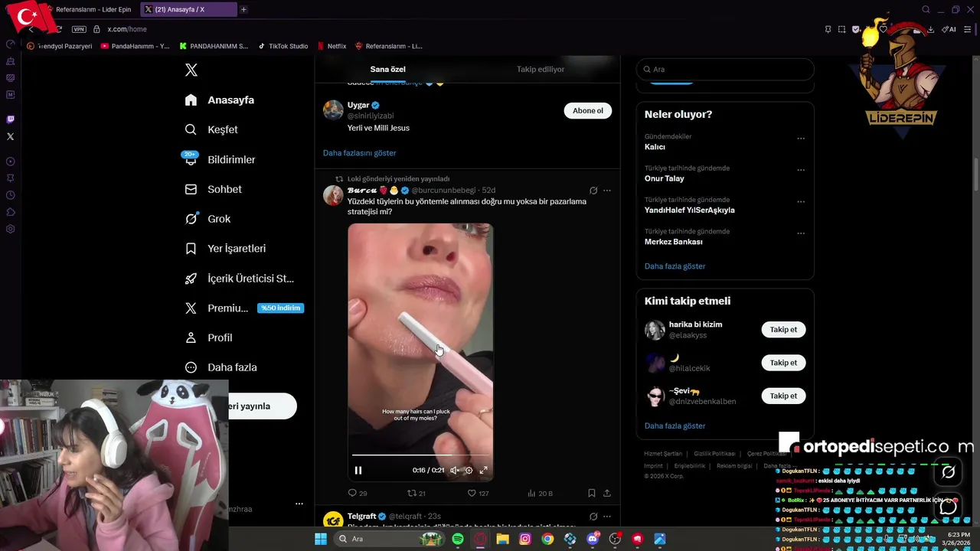Open video settings gear

tap(469, 471)
